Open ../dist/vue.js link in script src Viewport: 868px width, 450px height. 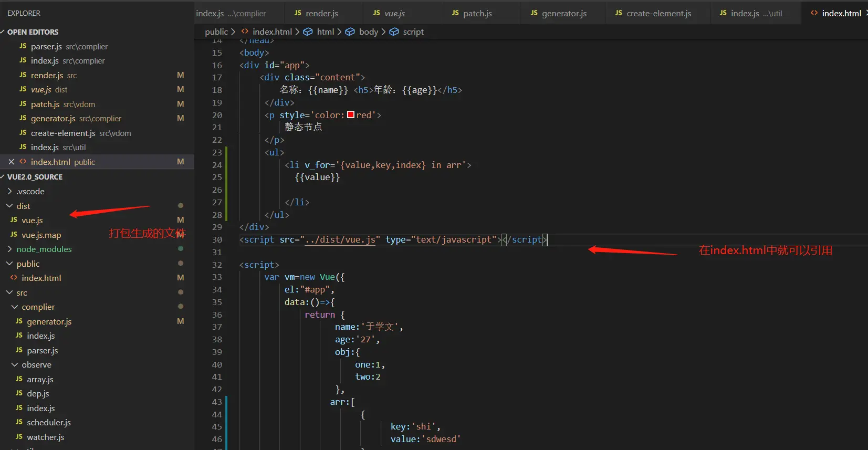point(340,239)
